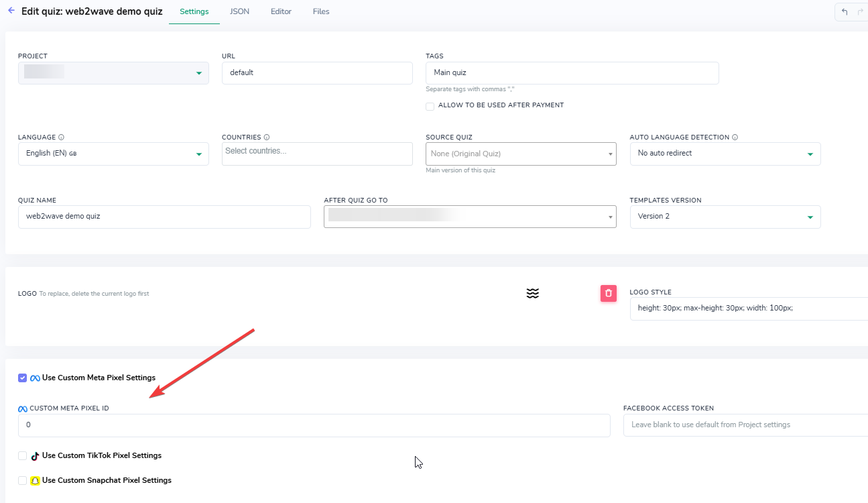This screenshot has height=503, width=868.
Task: Click info icon next to Countries label
Action: pos(267,137)
